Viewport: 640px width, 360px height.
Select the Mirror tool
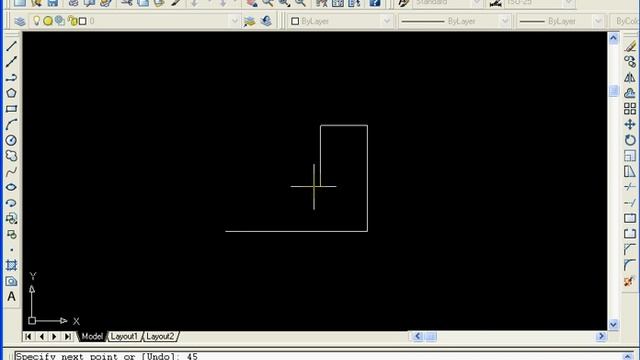(630, 78)
